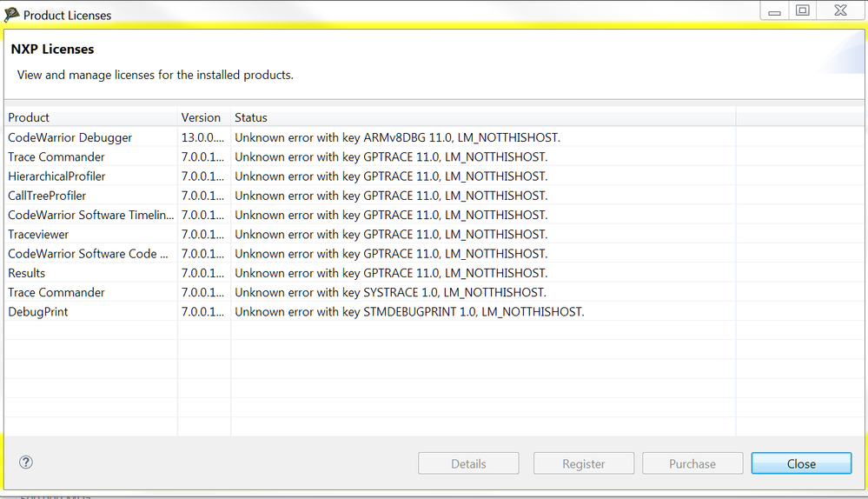Click the GPTRACE status in Results row

tap(391, 273)
